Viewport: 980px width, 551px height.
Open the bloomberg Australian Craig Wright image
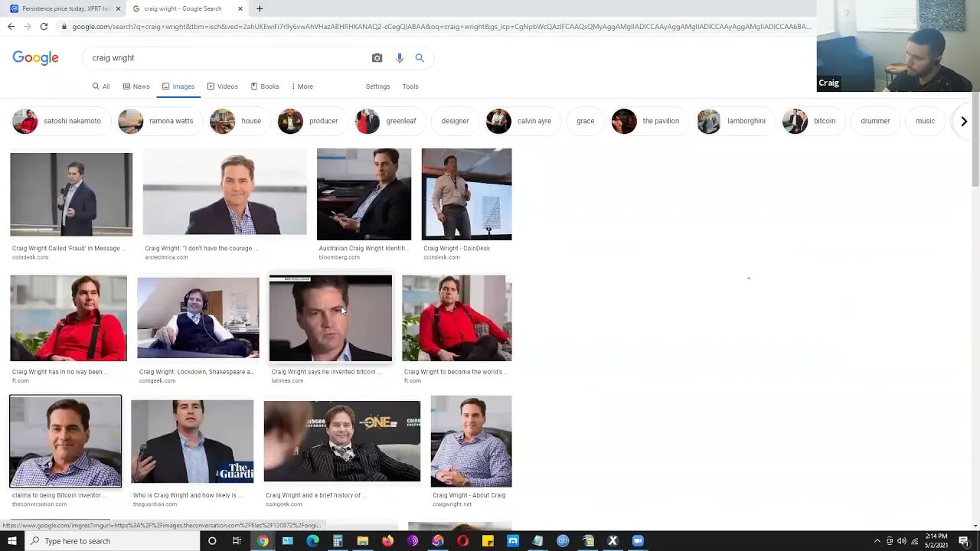click(364, 194)
